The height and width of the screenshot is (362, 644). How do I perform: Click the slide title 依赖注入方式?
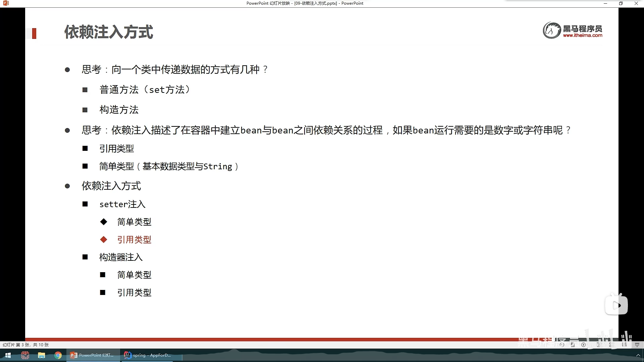109,32
